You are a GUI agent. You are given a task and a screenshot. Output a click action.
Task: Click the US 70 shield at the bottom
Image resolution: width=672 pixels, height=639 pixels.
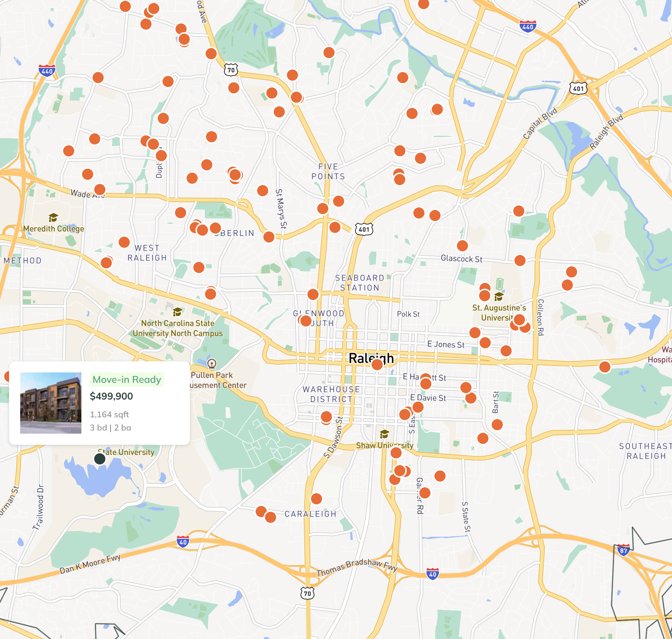(307, 593)
